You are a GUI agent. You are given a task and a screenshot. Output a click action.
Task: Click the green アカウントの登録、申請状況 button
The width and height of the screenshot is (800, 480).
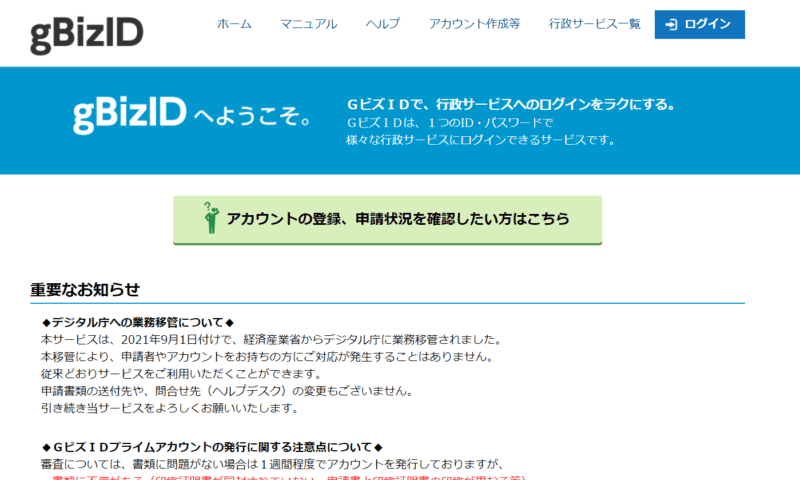[x=387, y=220]
